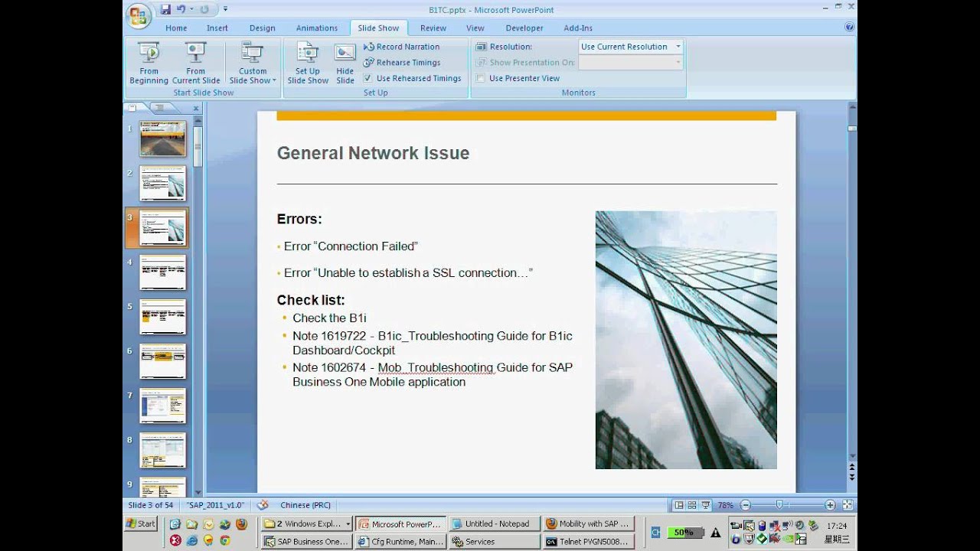Switch to the Home tab

click(176, 28)
